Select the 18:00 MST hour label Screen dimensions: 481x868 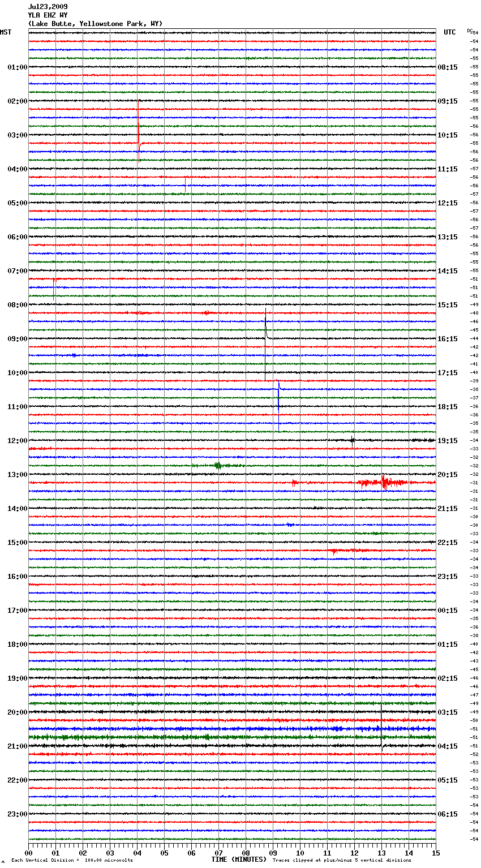pyautogui.click(x=18, y=644)
